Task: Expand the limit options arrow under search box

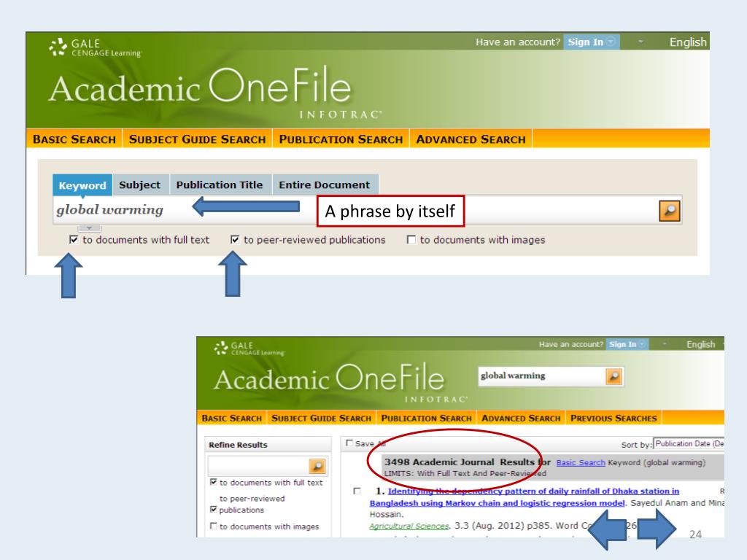Action: [89, 228]
